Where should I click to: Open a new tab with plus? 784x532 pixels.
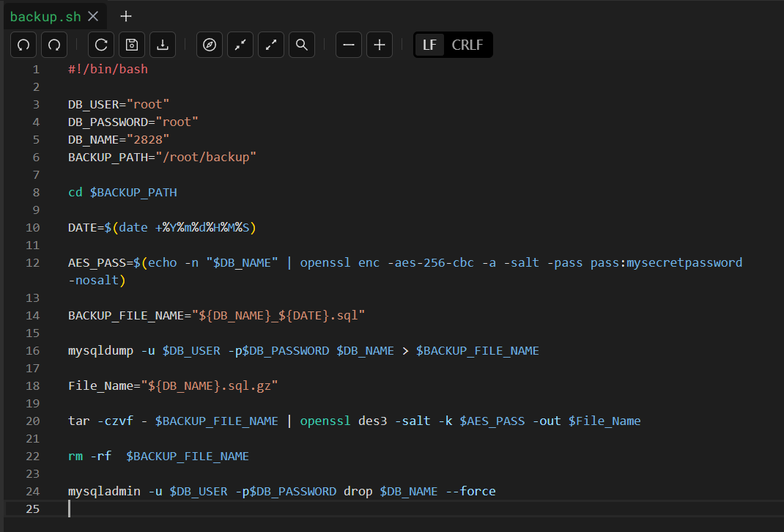pos(126,16)
